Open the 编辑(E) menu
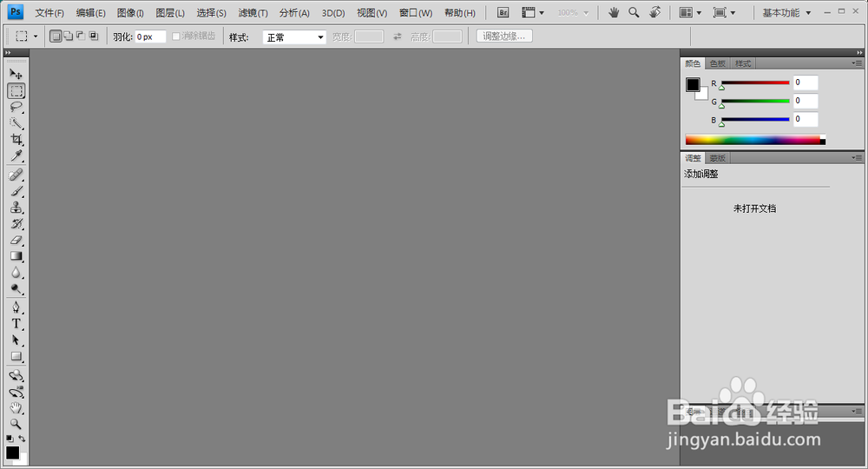 pyautogui.click(x=90, y=13)
